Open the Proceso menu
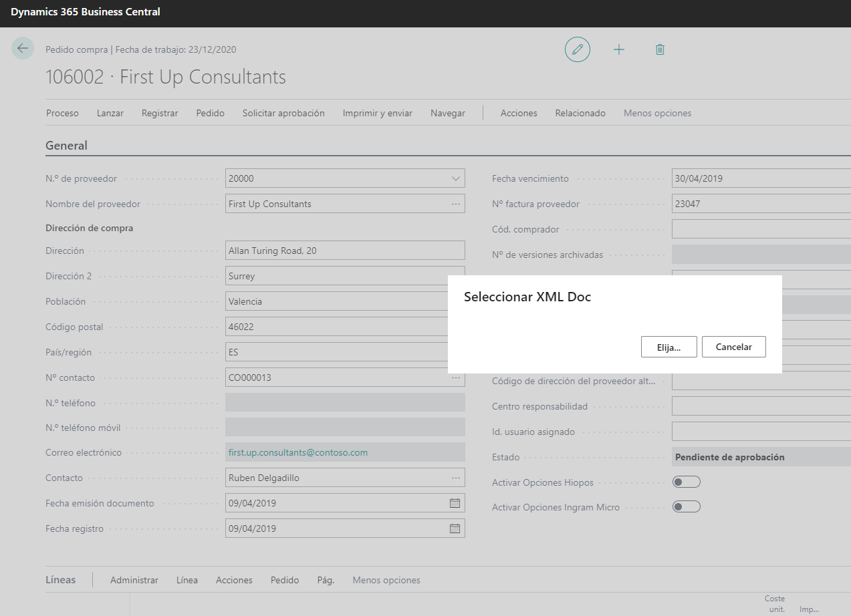The height and width of the screenshot is (616, 851). 62,113
